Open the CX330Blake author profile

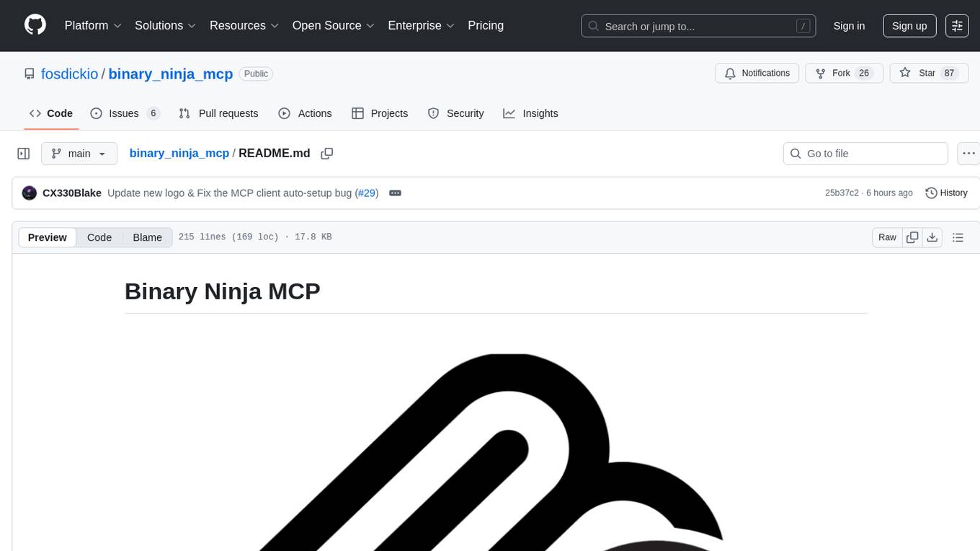tap(72, 193)
